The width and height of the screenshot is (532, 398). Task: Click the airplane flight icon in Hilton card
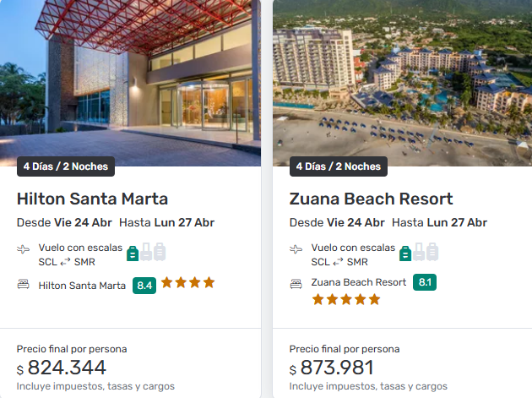coord(23,249)
